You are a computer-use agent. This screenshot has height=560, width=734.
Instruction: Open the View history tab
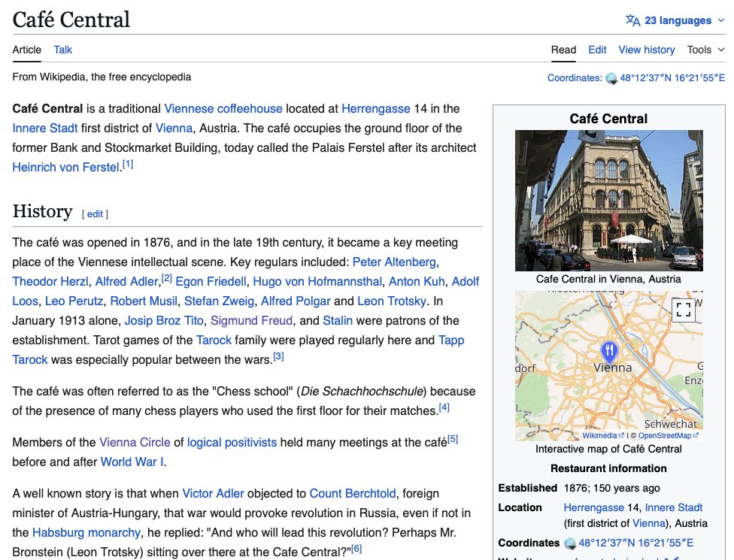pos(647,50)
